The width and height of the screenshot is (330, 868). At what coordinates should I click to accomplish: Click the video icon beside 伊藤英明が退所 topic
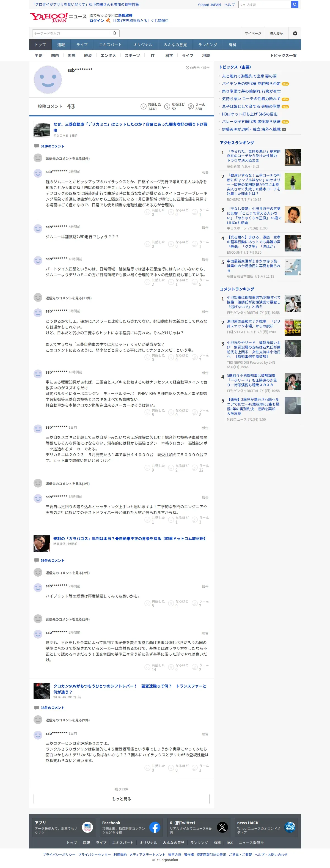click(284, 129)
